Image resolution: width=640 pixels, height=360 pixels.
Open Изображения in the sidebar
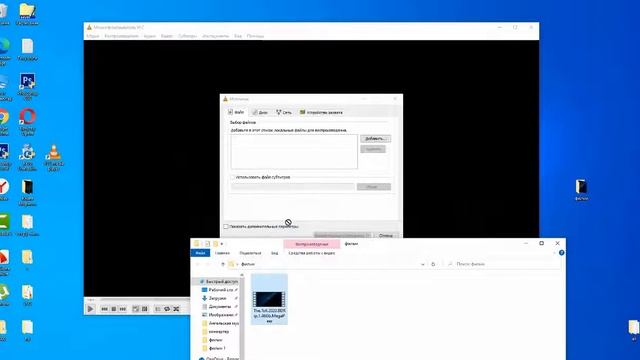(220, 315)
